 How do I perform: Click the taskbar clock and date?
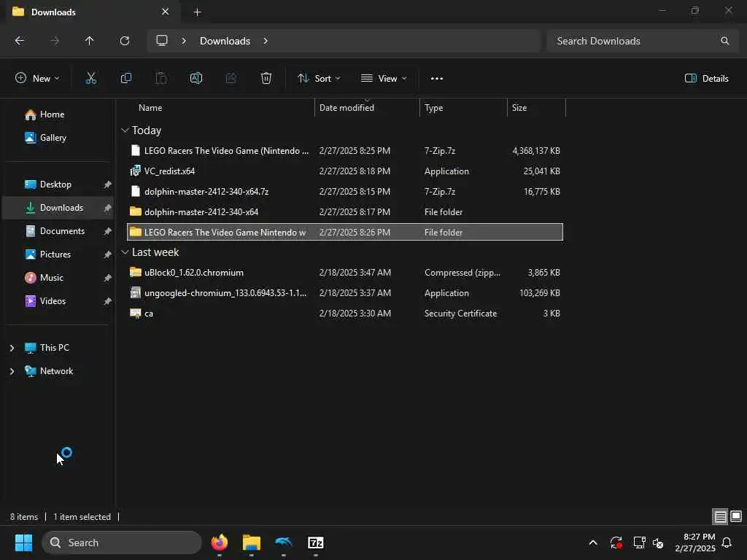tap(695, 542)
